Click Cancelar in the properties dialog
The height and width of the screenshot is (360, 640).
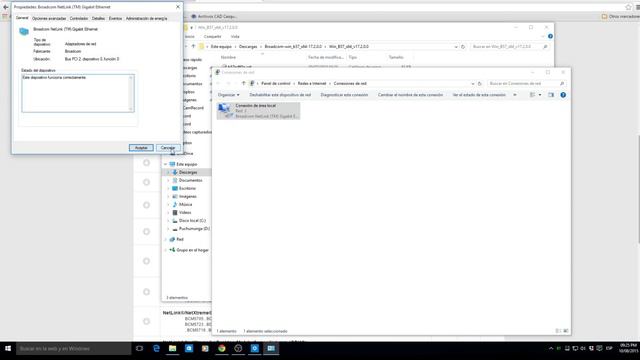pos(168,148)
